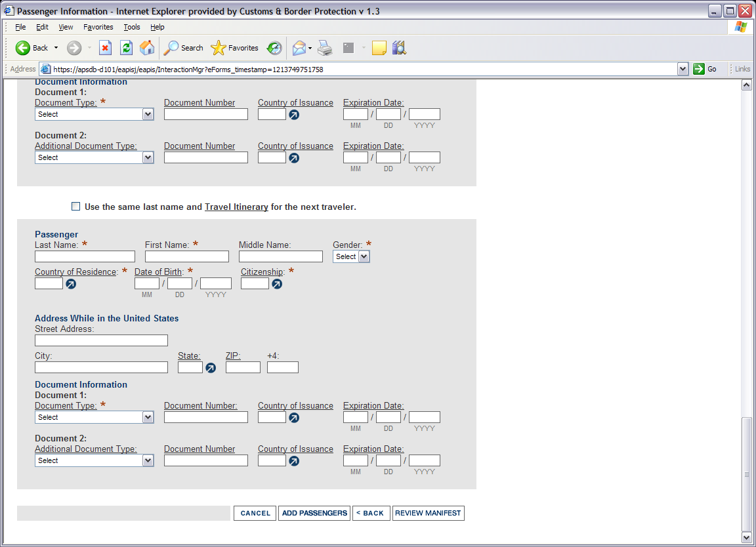Expand bottom Document 2 Additional Document Type dropdown
The image size is (756, 547).
(148, 460)
